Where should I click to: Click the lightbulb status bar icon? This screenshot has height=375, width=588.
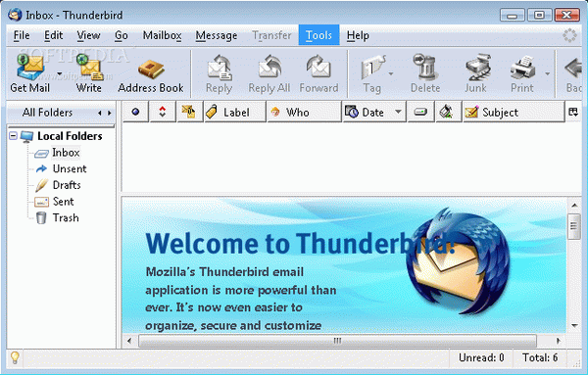(15, 357)
